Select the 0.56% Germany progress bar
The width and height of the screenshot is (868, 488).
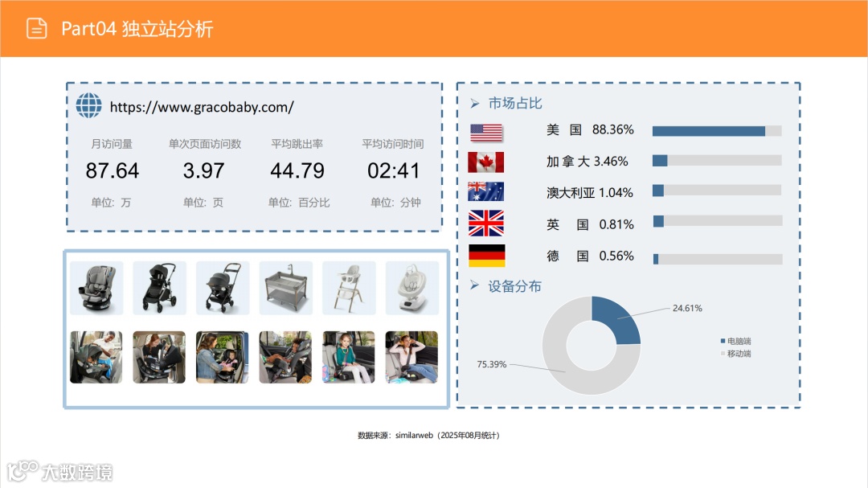click(718, 259)
